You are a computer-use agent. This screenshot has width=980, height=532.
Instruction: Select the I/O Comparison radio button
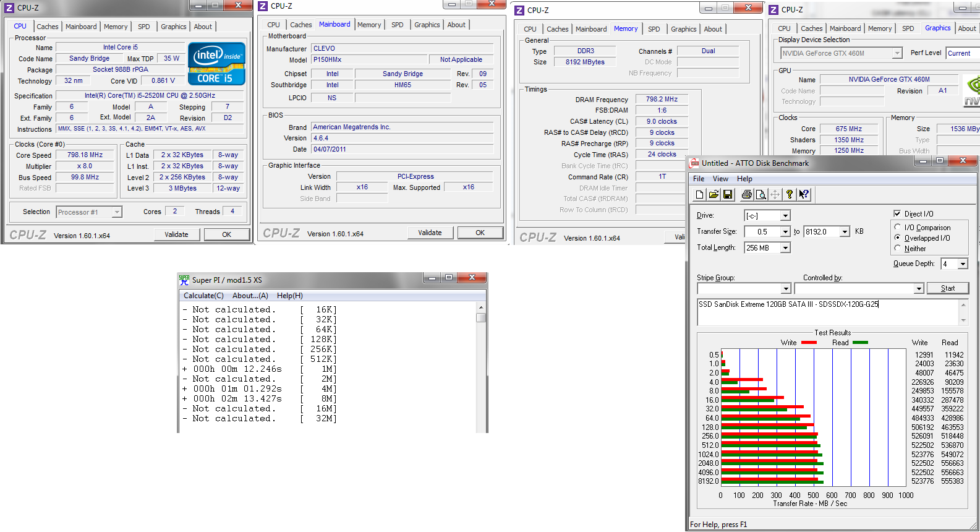pos(898,228)
